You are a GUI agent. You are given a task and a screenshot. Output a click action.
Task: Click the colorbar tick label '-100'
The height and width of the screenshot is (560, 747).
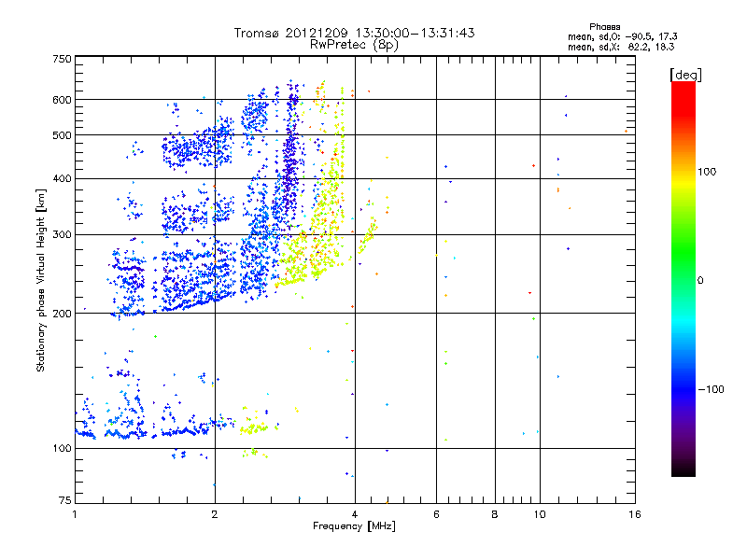tap(711, 389)
